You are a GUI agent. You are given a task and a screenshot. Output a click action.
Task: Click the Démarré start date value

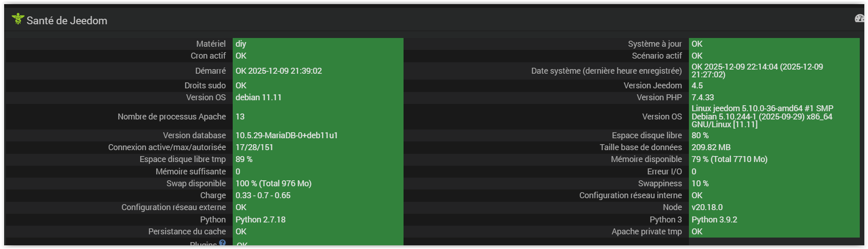tap(278, 71)
